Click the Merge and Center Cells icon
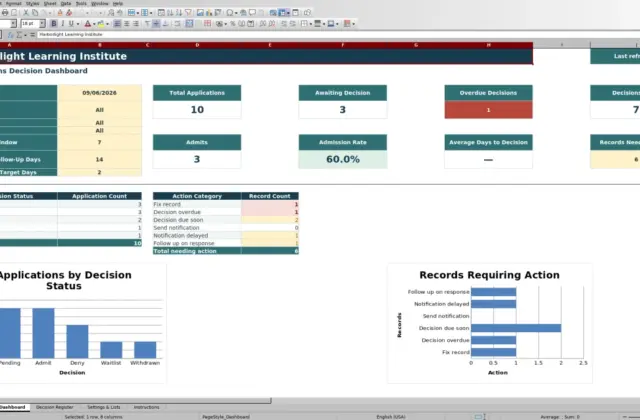Image resolution: width=640 pixels, height=420 pixels. pyautogui.click(x=189, y=24)
